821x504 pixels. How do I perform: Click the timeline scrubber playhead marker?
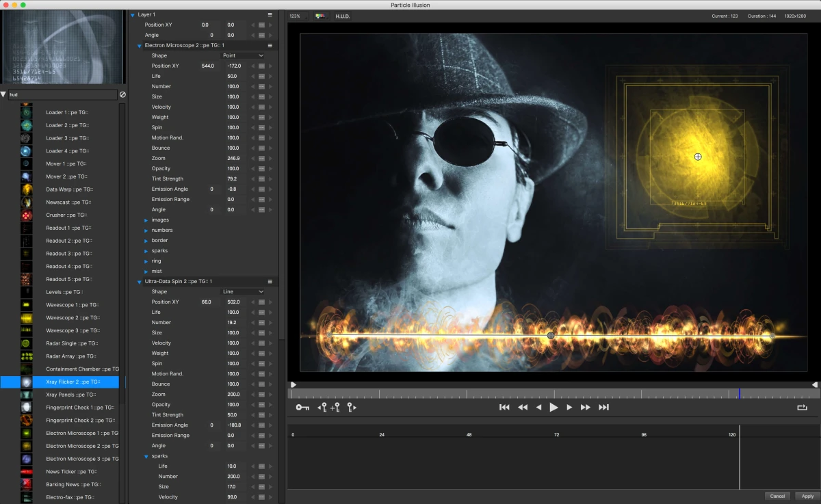coord(739,393)
